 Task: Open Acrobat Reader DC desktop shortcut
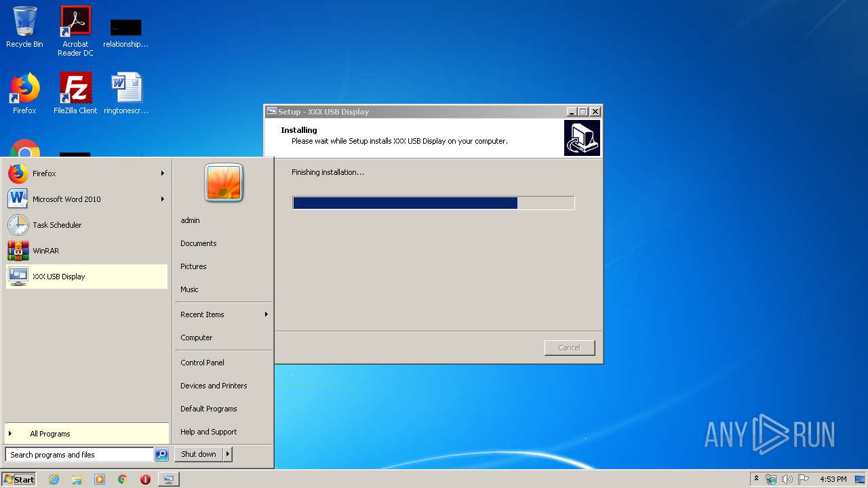tap(75, 31)
